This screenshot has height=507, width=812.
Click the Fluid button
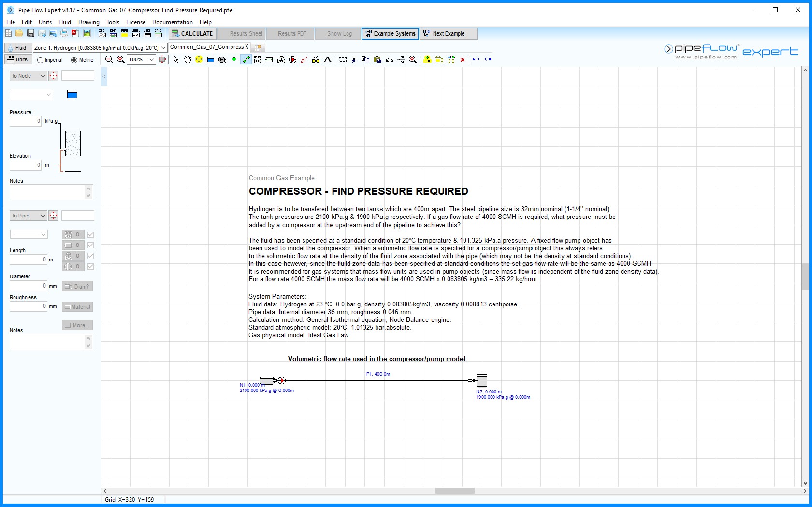tap(17, 47)
